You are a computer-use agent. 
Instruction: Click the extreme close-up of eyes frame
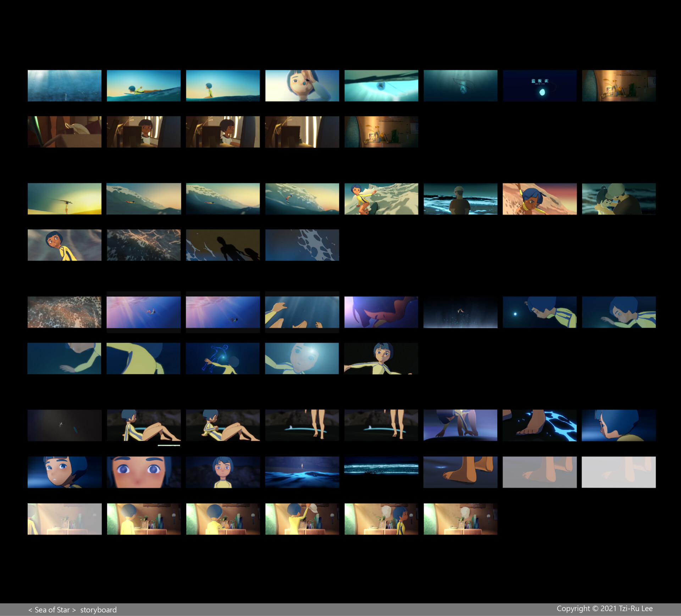(143, 472)
